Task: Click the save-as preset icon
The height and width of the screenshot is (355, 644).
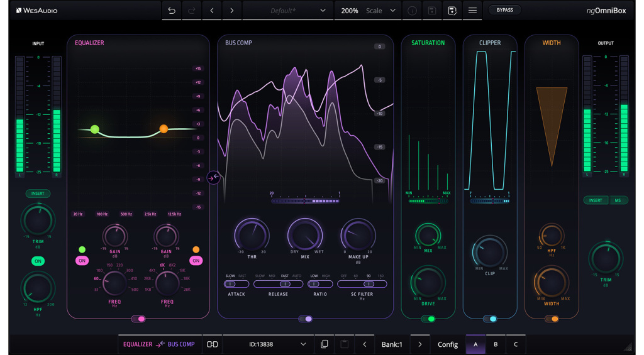Action: [x=452, y=11]
